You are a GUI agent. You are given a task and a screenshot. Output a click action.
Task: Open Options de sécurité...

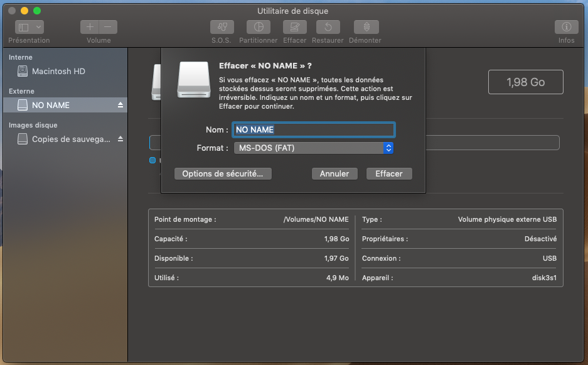pos(223,173)
